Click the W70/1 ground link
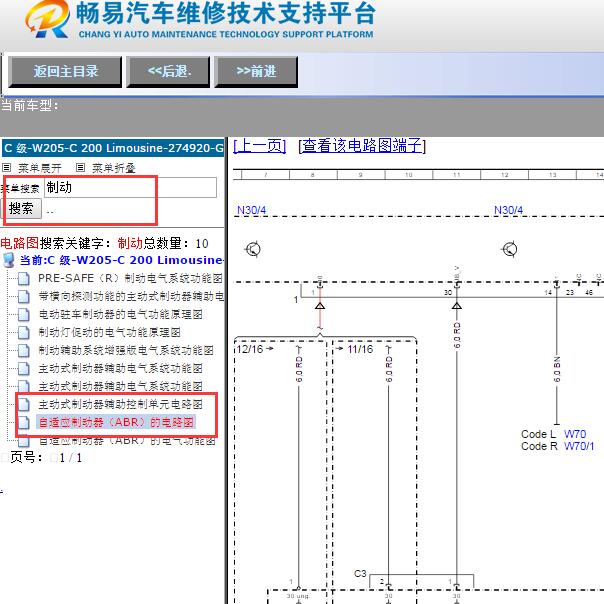604x604 pixels. click(x=579, y=446)
